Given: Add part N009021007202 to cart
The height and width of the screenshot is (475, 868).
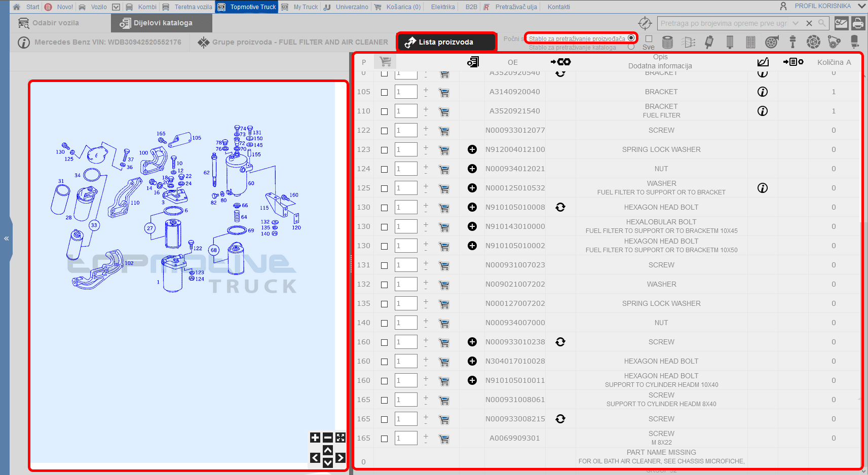Looking at the screenshot, I should (x=444, y=285).
